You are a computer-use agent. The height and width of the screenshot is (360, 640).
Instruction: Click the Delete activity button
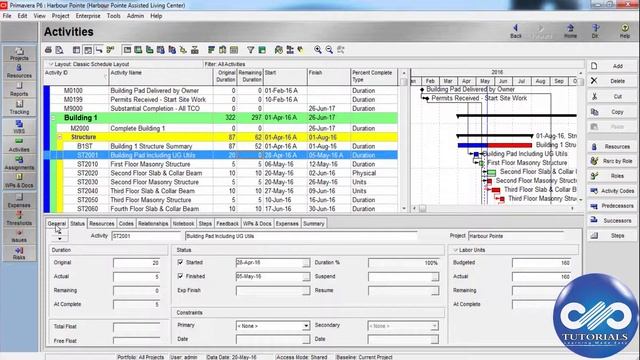(612, 81)
